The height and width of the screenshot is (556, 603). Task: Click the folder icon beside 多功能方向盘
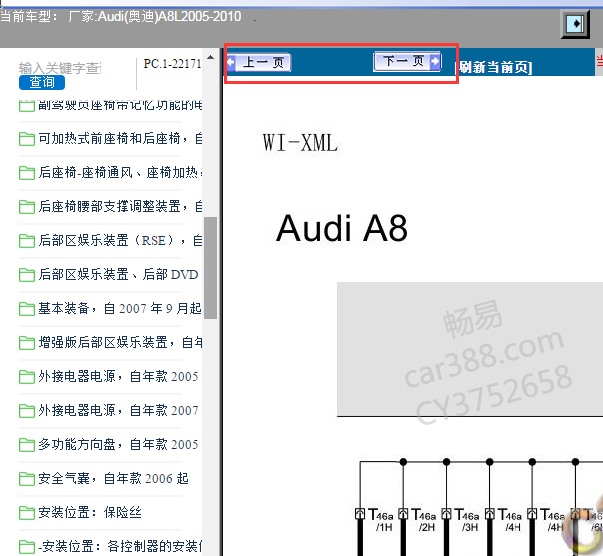[27, 445]
